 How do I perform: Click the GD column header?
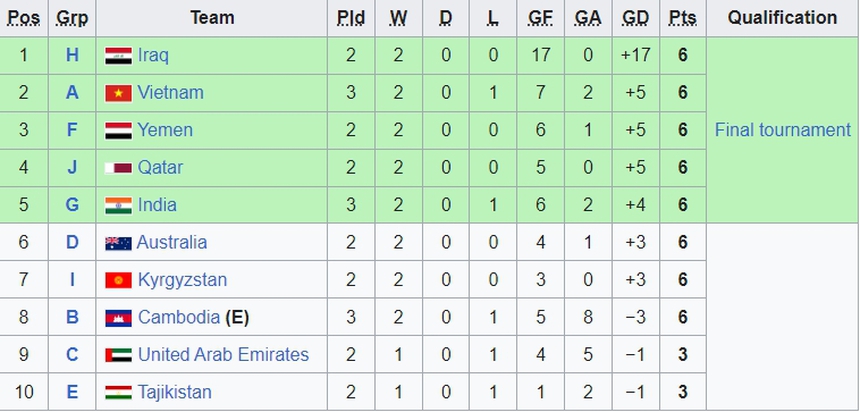point(635,18)
